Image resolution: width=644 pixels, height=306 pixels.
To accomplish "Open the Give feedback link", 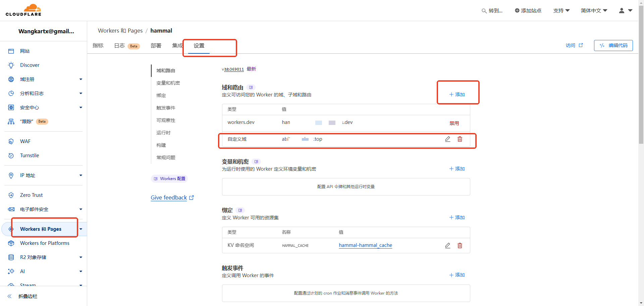I will 172,198.
